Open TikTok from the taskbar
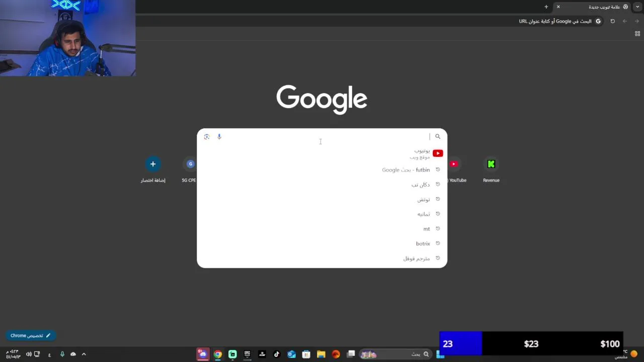 [x=276, y=354]
